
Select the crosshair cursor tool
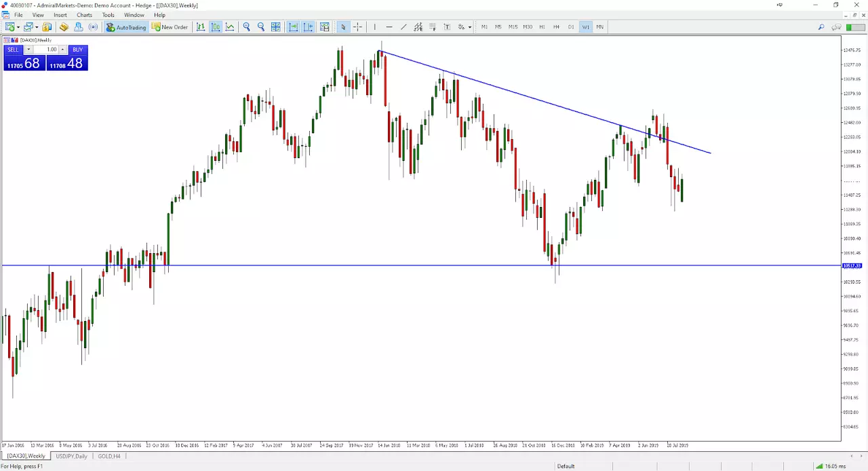(x=357, y=27)
